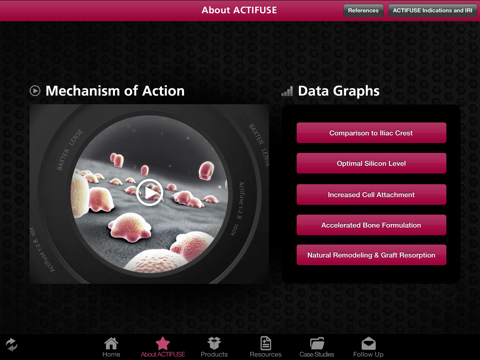Open the Follow Up tab
The width and height of the screenshot is (480, 360).
(x=368, y=347)
